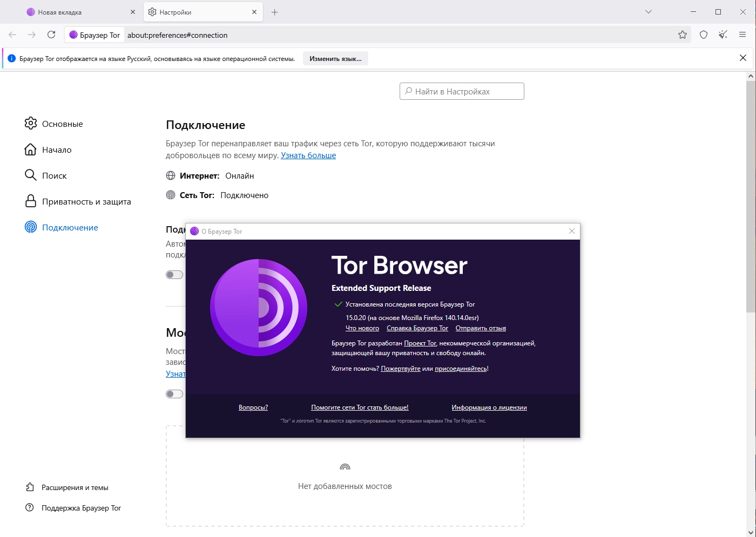The width and height of the screenshot is (756, 537).
Task: Click the Найти в Настройках search field
Action: (x=462, y=91)
